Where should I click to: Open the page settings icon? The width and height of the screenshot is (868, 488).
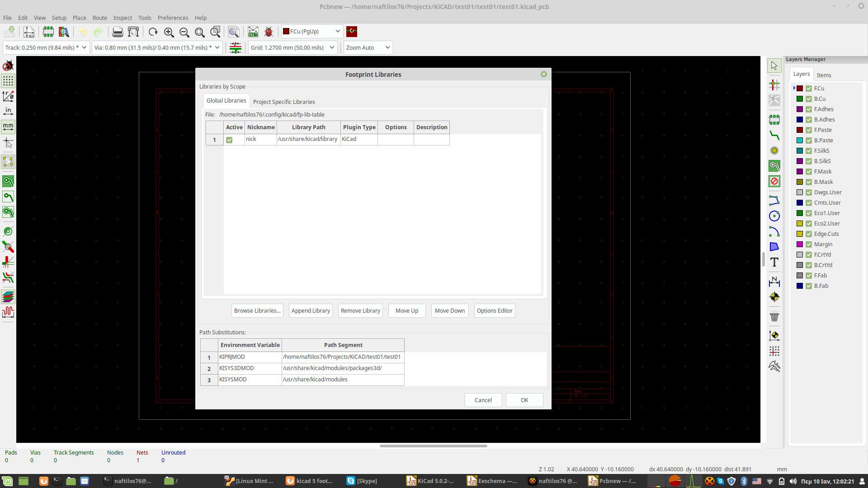pos(29,32)
